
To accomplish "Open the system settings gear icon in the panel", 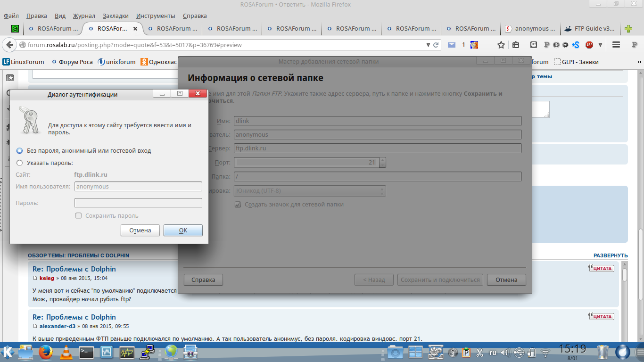I will click(436, 352).
